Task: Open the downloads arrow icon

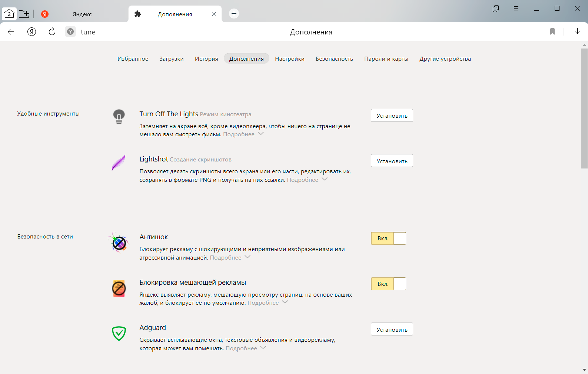Action: click(577, 32)
